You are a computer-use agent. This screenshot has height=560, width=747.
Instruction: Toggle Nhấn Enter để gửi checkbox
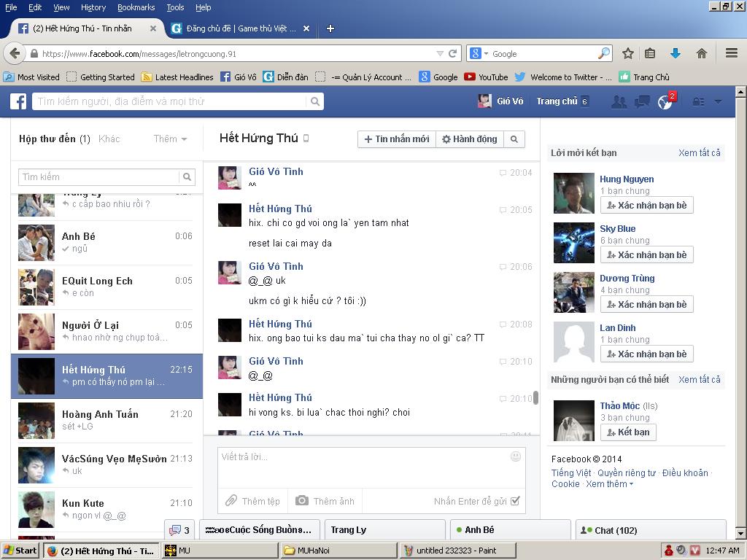515,501
